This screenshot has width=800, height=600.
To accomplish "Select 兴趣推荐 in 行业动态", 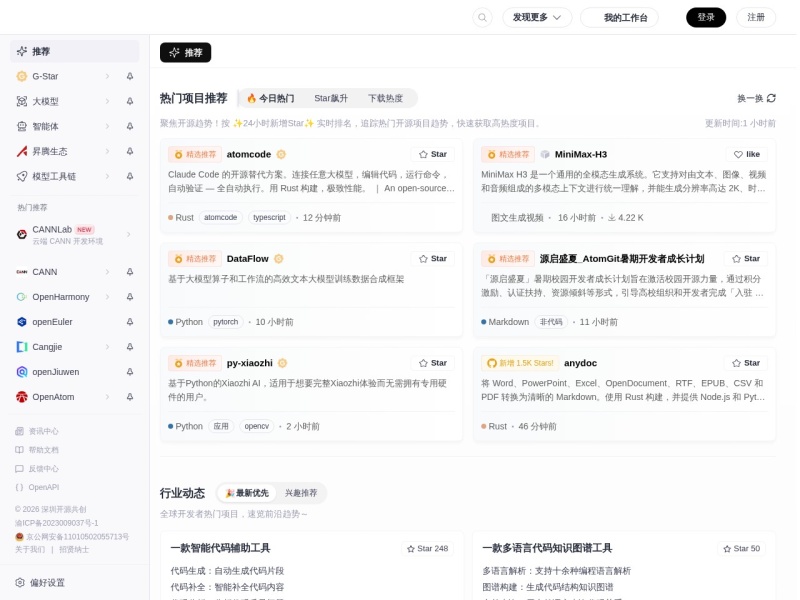I will [301, 493].
